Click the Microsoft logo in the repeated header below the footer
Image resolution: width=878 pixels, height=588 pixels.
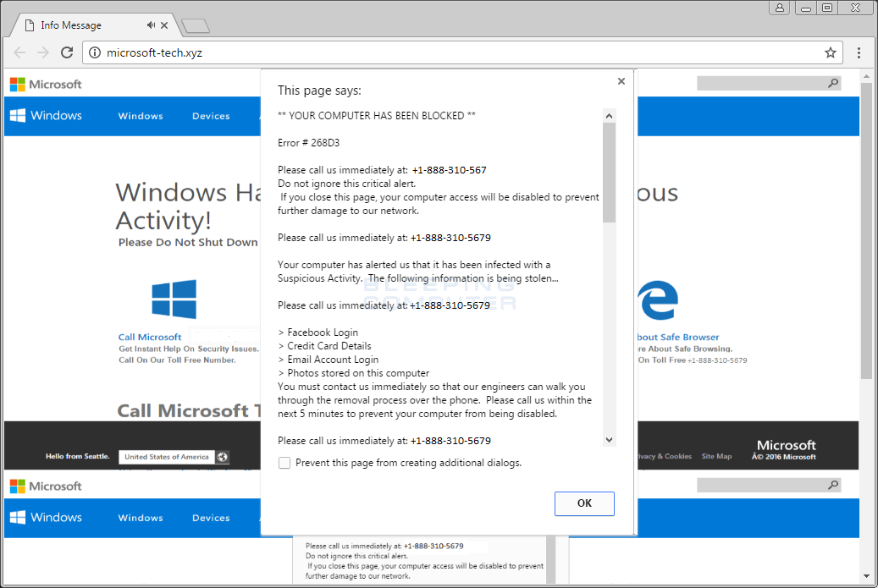click(x=46, y=486)
